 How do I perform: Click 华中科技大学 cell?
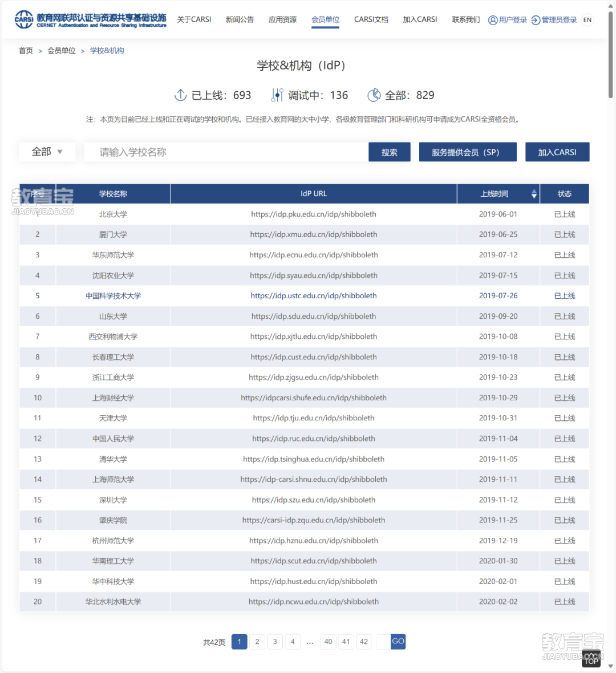tap(114, 582)
